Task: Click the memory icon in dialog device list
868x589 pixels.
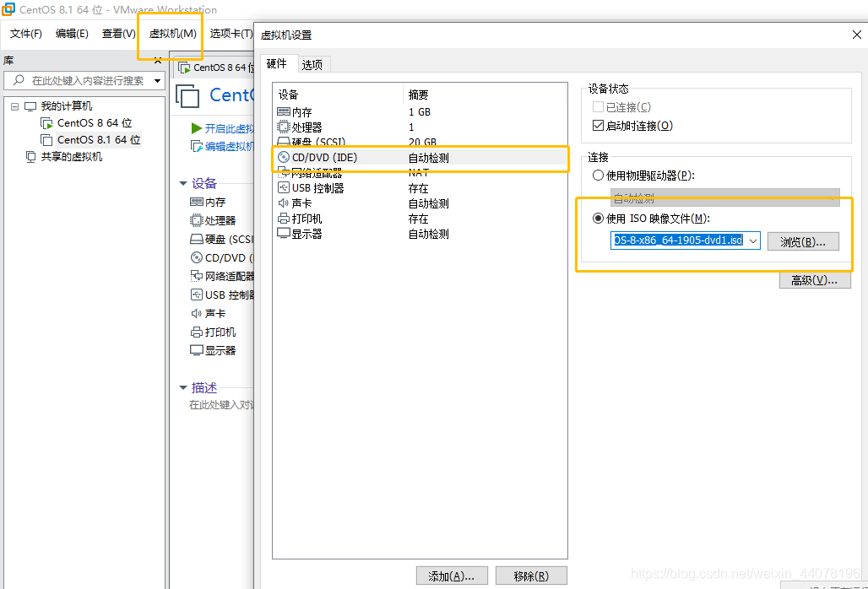Action: pyautogui.click(x=284, y=111)
